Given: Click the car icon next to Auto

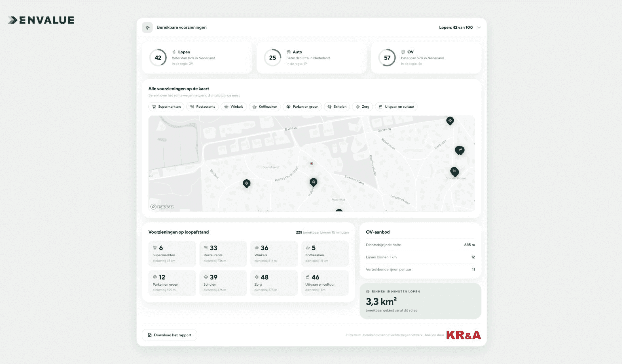Looking at the screenshot, I should 289,52.
